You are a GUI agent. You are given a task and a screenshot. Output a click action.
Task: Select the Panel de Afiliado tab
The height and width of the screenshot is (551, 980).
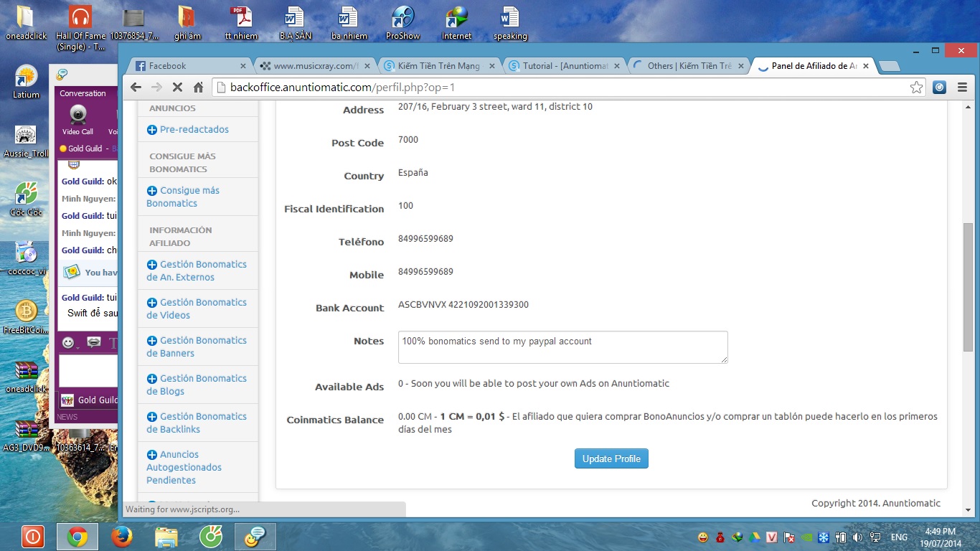tap(814, 66)
